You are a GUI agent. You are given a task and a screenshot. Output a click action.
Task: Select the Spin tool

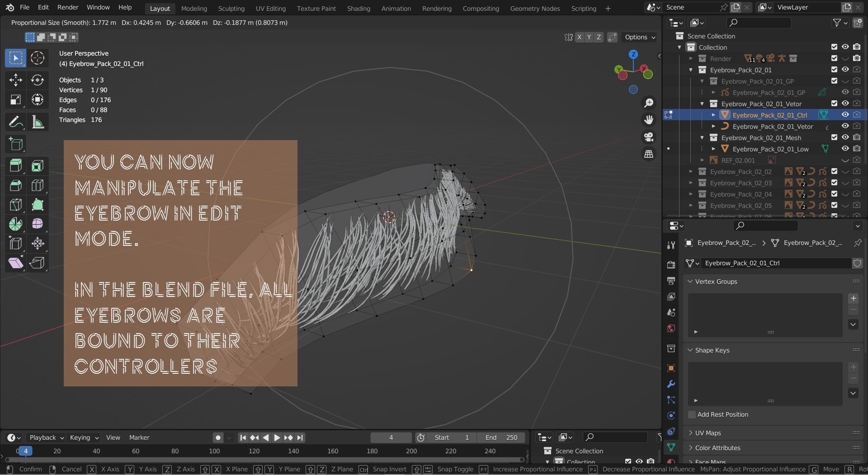(15, 224)
